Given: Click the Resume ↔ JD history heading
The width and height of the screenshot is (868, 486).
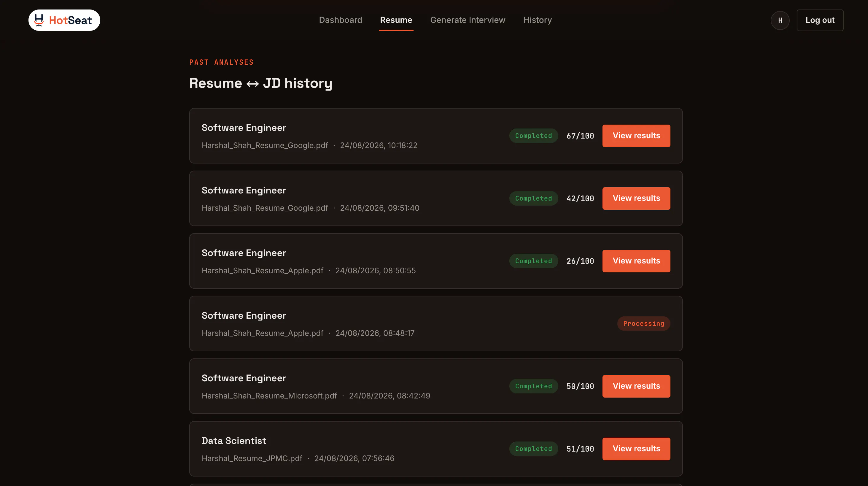Looking at the screenshot, I should point(260,83).
